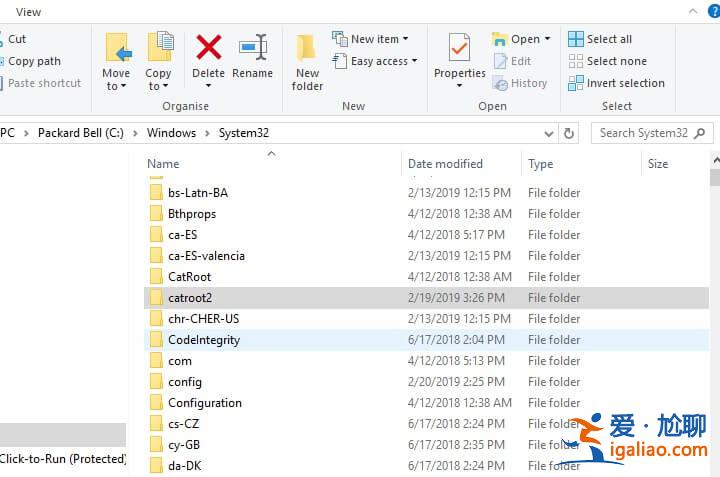This screenshot has height=477, width=720.
Task: Click the Move to ribbon icon
Action: pyautogui.click(x=118, y=47)
